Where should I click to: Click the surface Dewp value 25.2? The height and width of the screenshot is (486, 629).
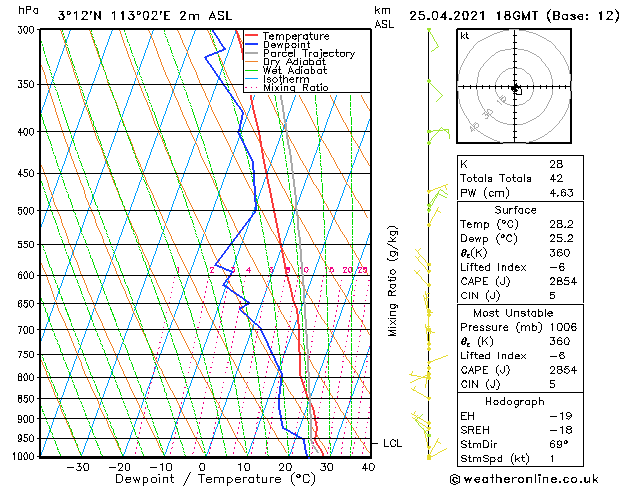(x=562, y=238)
